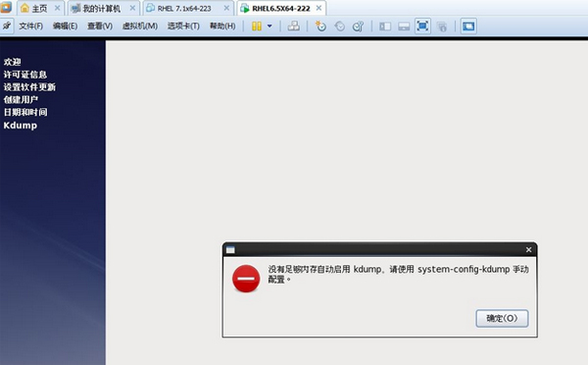Open the 文件(F) menu
Viewport: 588px width, 365px height.
pos(31,26)
